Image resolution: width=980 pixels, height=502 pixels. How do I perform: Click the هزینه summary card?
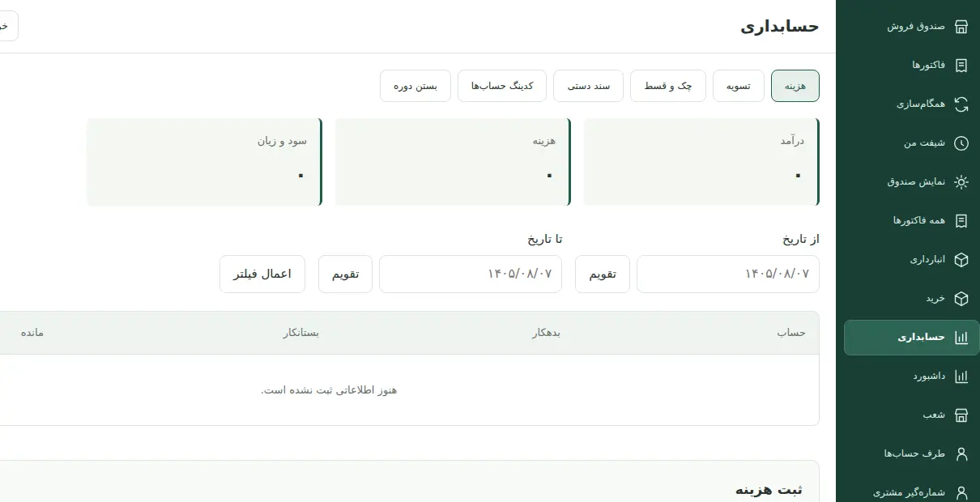click(453, 162)
